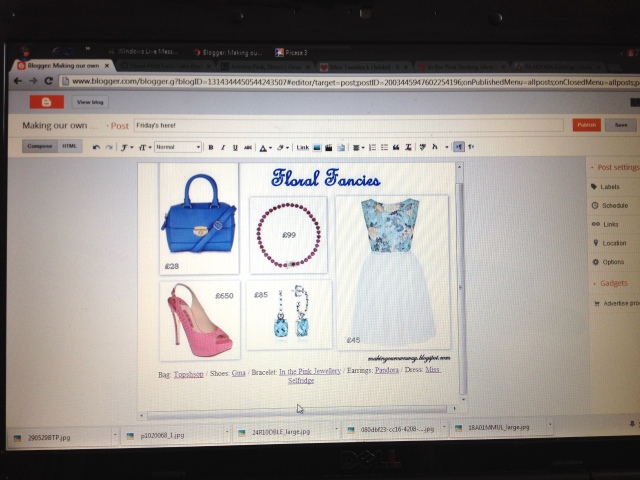
Task: Open the text alignment dropdown
Action: tap(358, 147)
